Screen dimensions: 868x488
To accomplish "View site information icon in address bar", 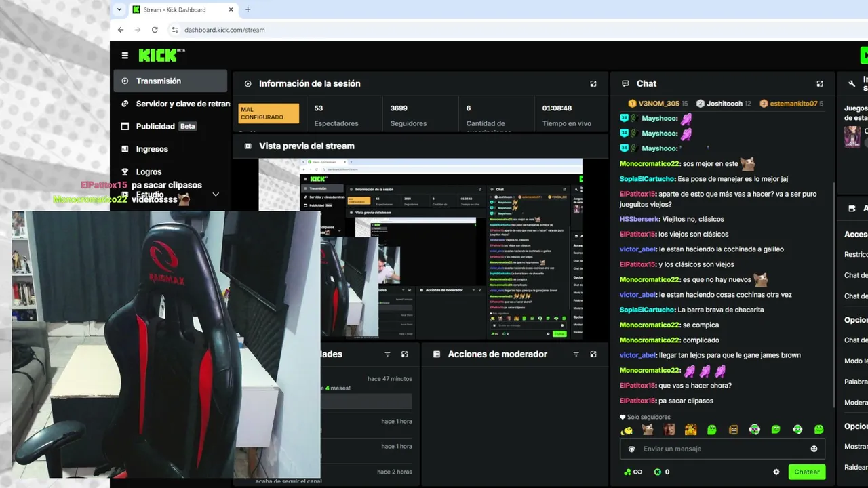I will click(175, 30).
